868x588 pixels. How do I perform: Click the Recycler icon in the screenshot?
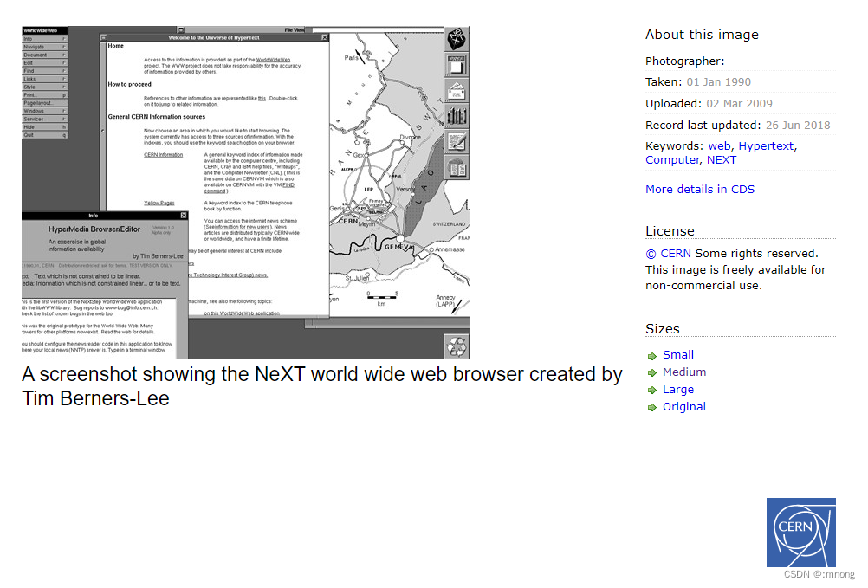[457, 346]
